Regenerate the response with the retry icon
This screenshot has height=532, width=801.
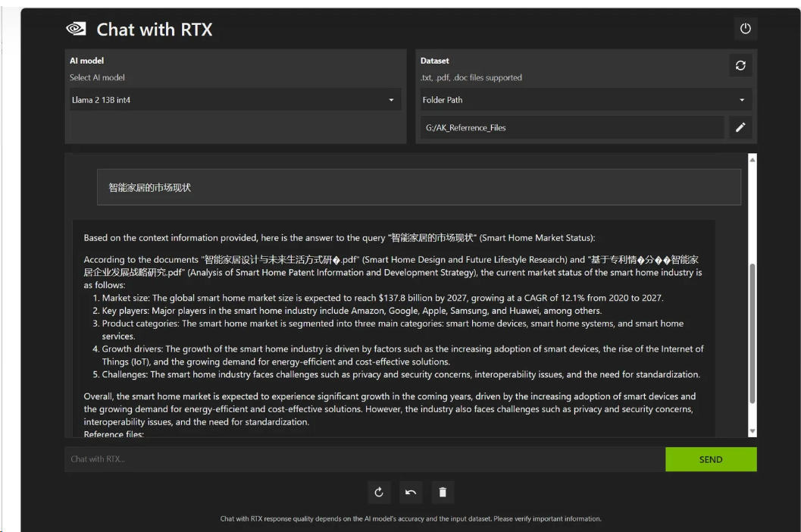[379, 492]
